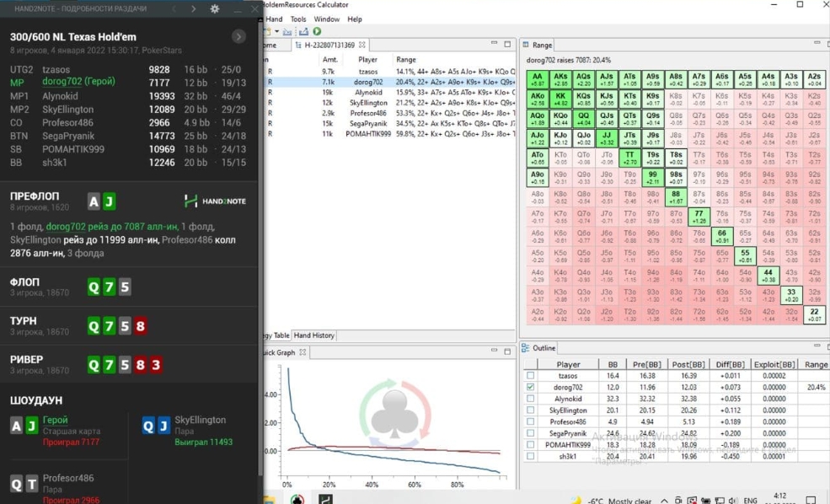Close the Quick Graph tab

point(303,352)
